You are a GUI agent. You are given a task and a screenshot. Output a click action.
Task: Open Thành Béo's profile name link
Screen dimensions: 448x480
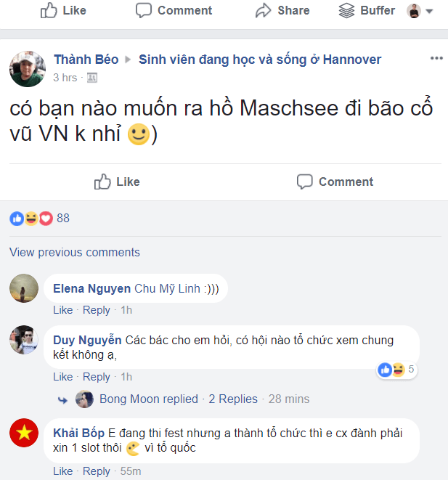[86, 60]
